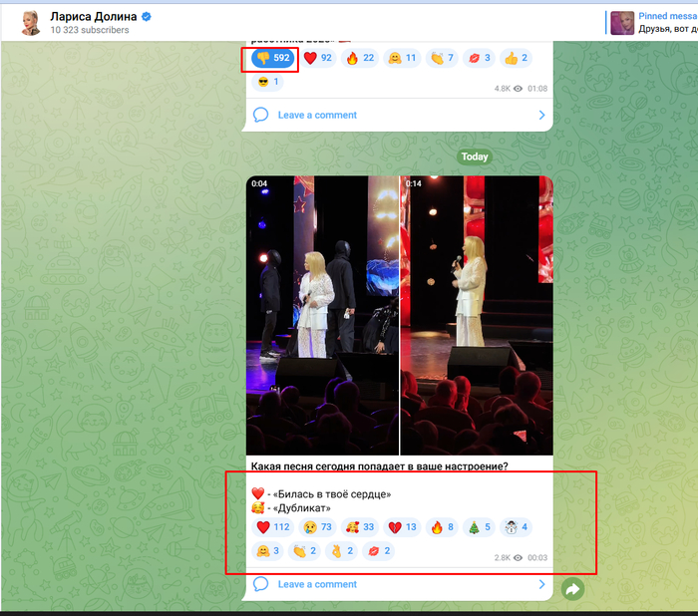Open Лариса Долина channel info from title
This screenshot has height=616, width=698.
pyautogui.click(x=94, y=16)
